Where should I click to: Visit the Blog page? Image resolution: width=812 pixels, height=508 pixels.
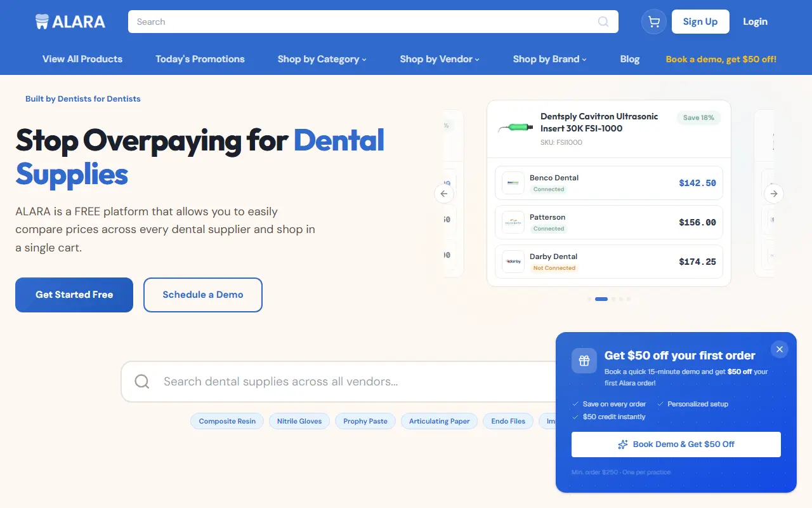[630, 59]
